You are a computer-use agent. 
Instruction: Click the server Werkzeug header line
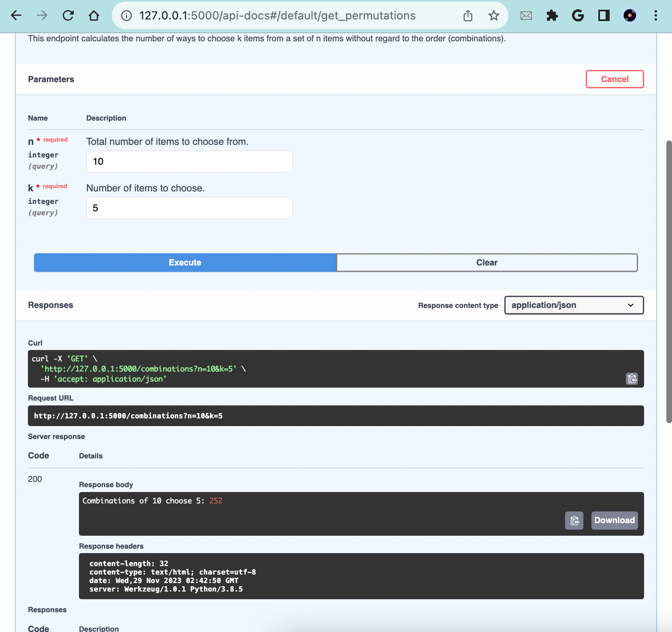coord(166,589)
